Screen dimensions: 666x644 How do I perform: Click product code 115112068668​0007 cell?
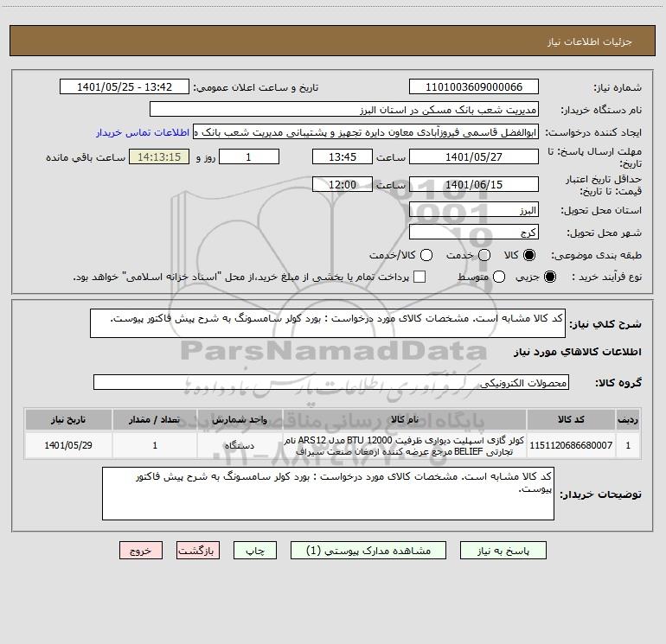(x=571, y=445)
